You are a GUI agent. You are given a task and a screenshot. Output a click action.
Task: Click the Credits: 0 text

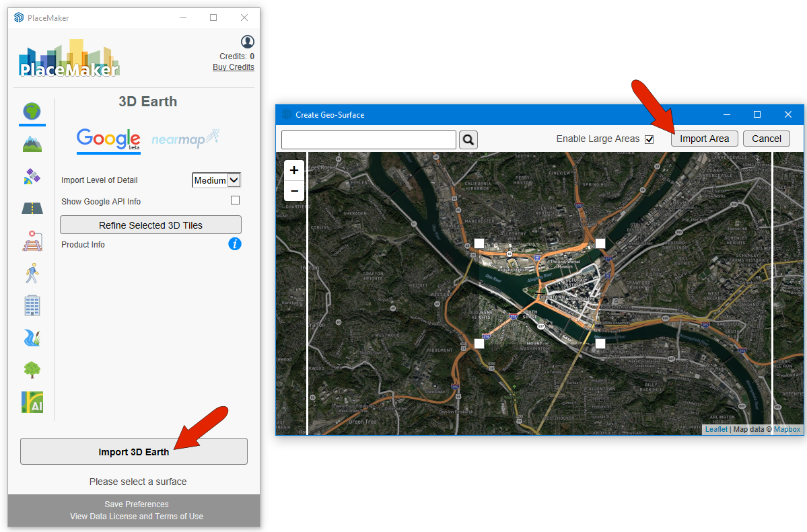click(237, 56)
